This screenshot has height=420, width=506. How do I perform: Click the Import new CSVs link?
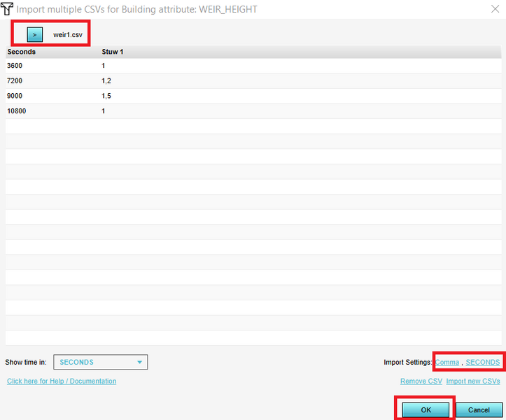[473, 381]
